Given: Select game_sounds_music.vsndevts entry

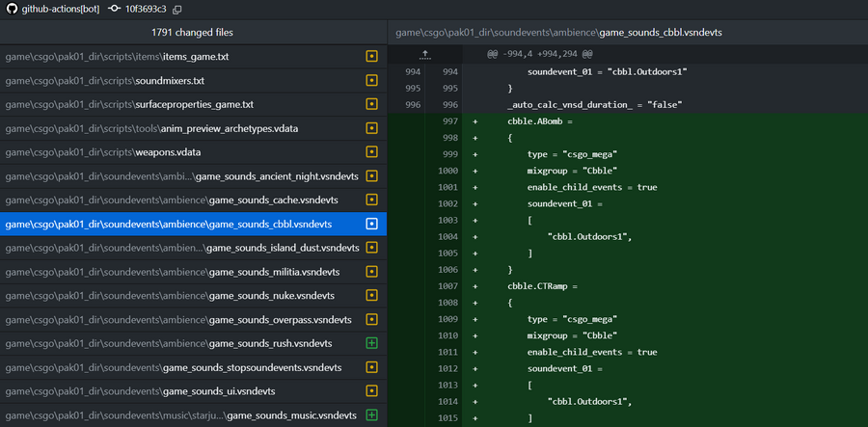Looking at the screenshot, I should (x=193, y=414).
